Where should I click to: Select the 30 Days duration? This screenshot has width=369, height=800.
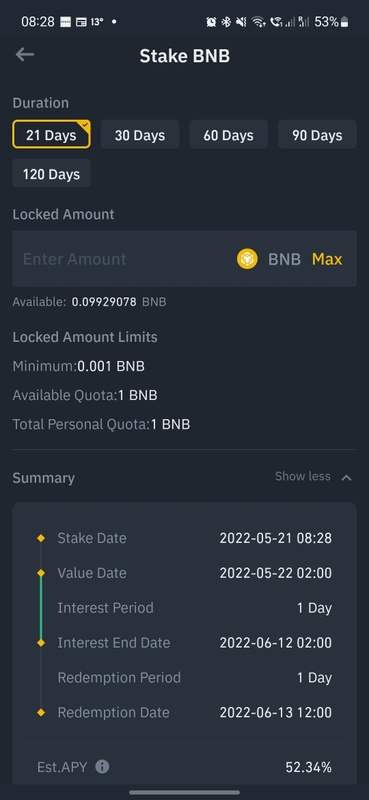[x=140, y=135]
